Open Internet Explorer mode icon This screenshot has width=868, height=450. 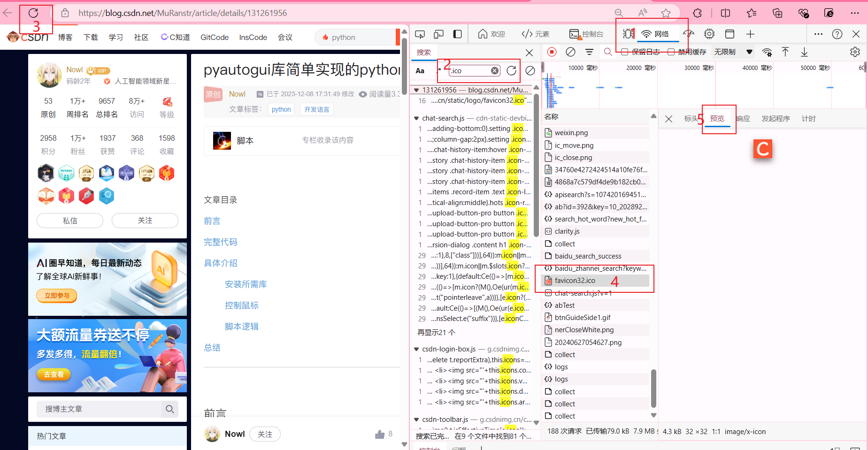829,13
